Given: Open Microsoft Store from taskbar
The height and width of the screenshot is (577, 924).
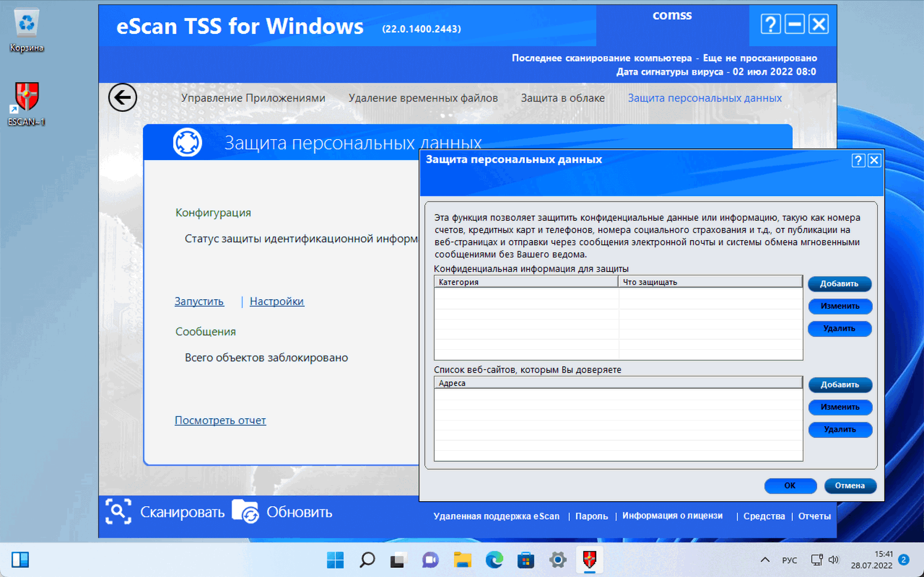Looking at the screenshot, I should pos(525,560).
